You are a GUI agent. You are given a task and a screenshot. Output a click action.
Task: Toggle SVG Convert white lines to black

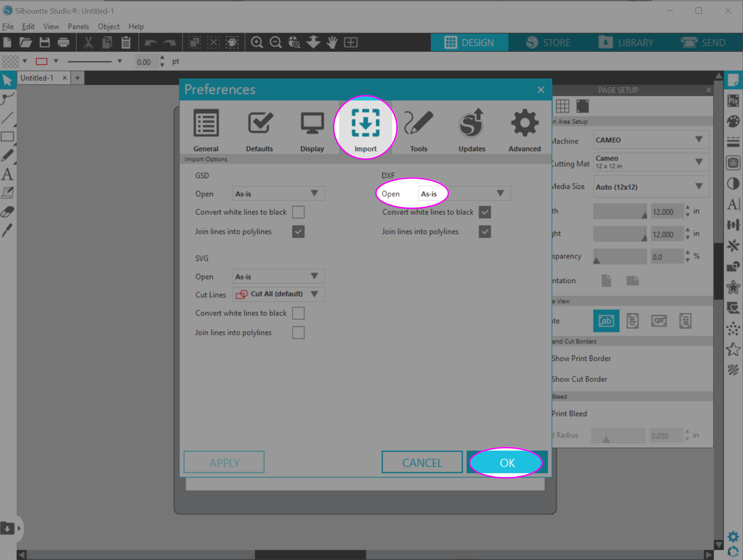point(298,313)
